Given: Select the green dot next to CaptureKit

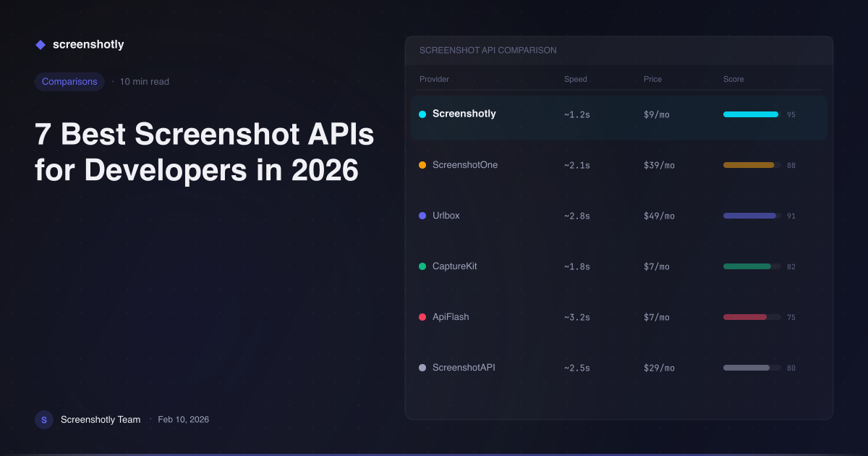Looking at the screenshot, I should (x=422, y=266).
